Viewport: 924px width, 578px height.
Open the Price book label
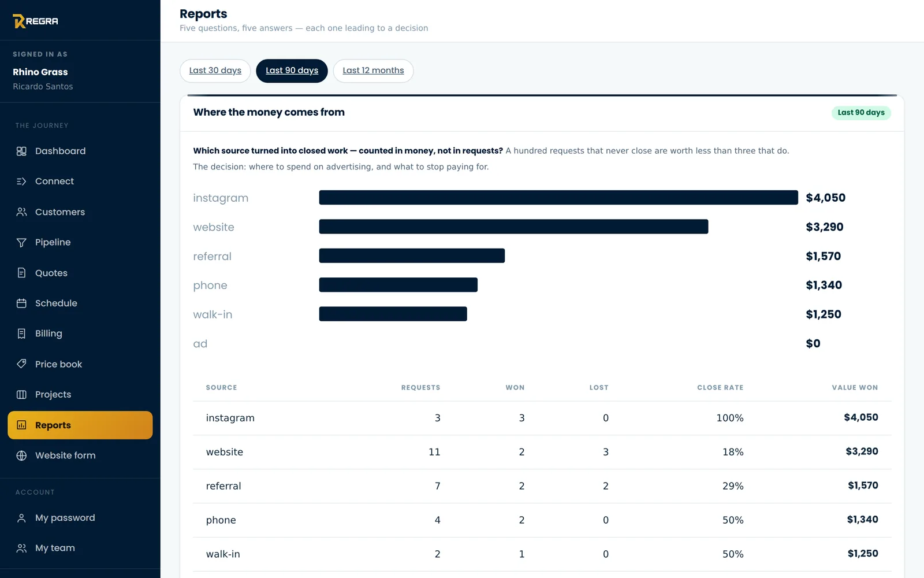click(58, 364)
